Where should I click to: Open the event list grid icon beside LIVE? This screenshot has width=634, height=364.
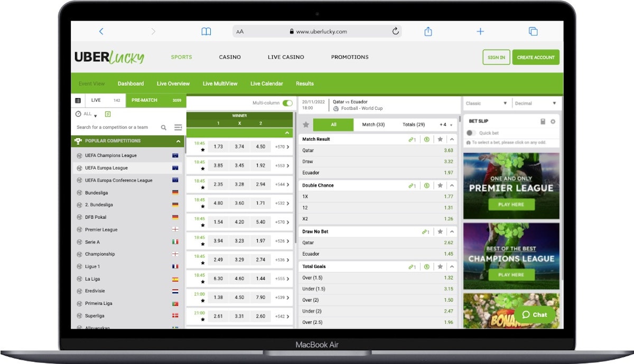(x=78, y=100)
